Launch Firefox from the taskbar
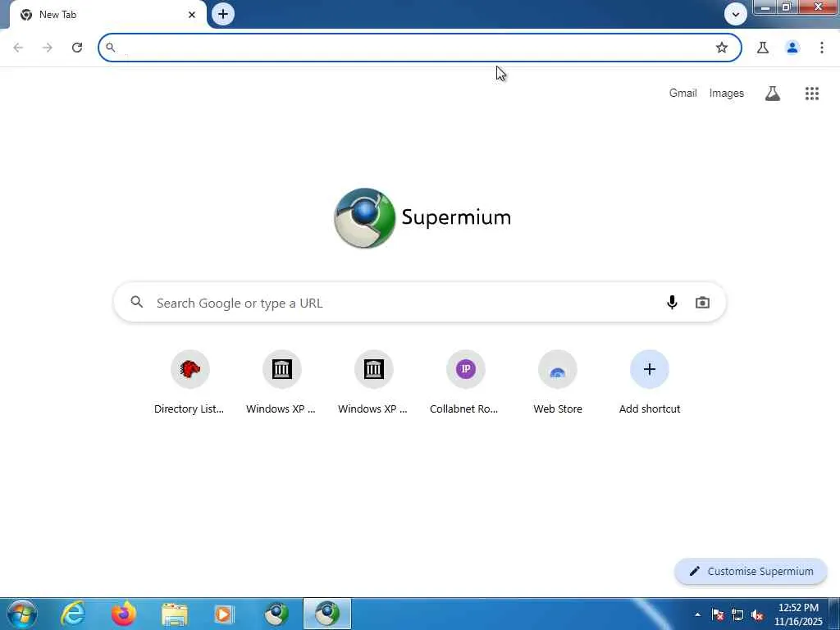This screenshot has width=840, height=630. click(123, 614)
